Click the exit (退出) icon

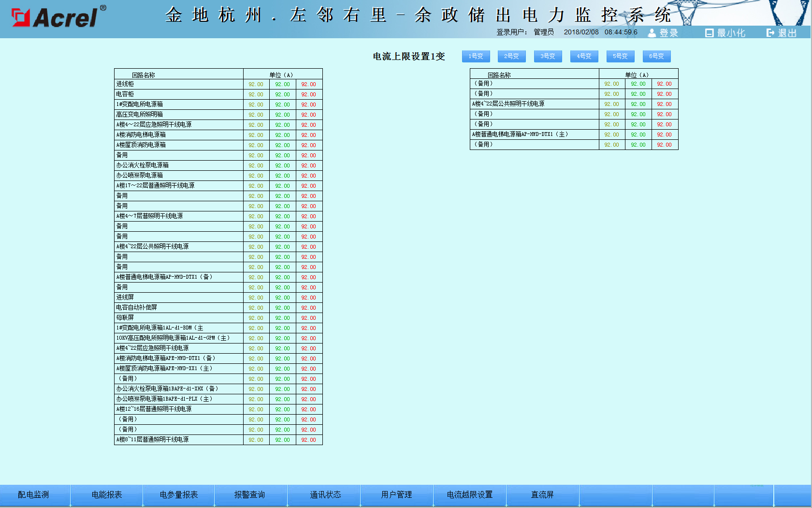770,33
